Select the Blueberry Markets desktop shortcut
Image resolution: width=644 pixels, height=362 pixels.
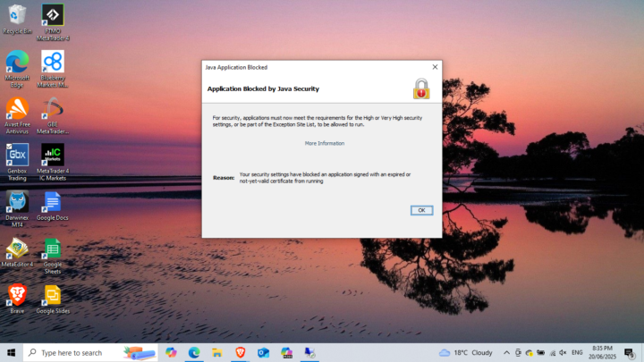(53, 69)
